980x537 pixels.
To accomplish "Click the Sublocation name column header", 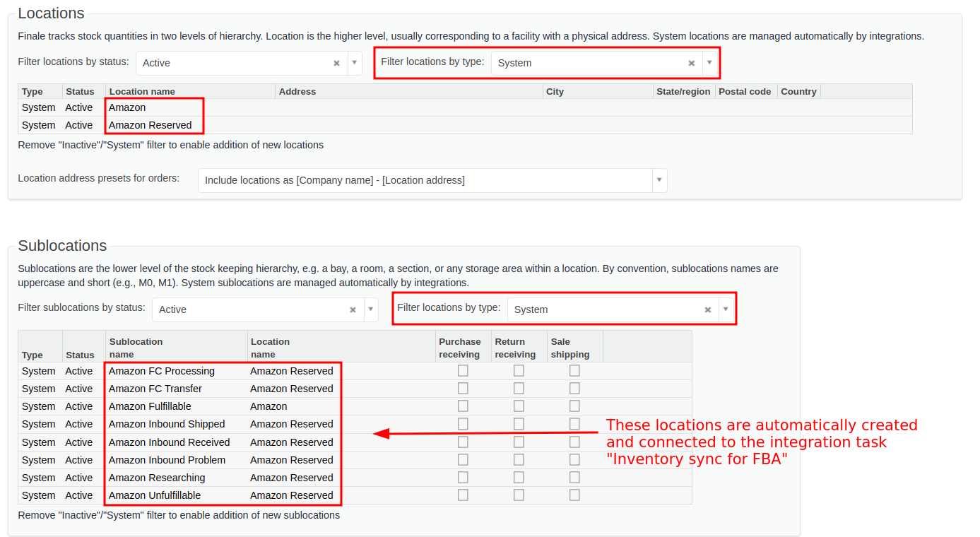I will coord(177,346).
